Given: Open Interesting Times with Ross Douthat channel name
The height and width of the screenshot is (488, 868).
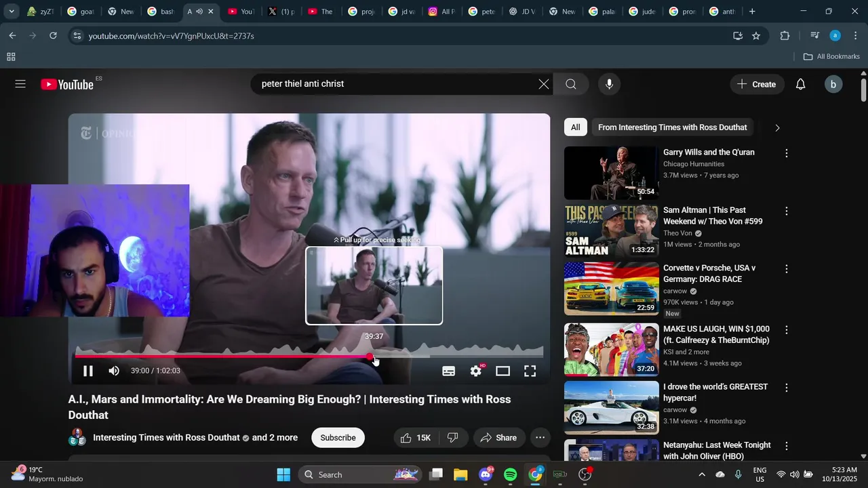Looking at the screenshot, I should coord(166,438).
